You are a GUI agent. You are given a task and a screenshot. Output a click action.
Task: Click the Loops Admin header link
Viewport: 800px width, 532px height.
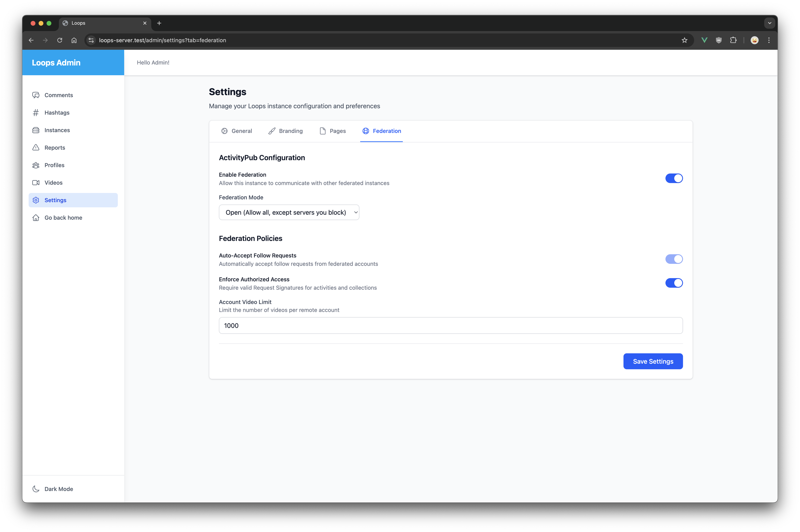click(x=56, y=63)
